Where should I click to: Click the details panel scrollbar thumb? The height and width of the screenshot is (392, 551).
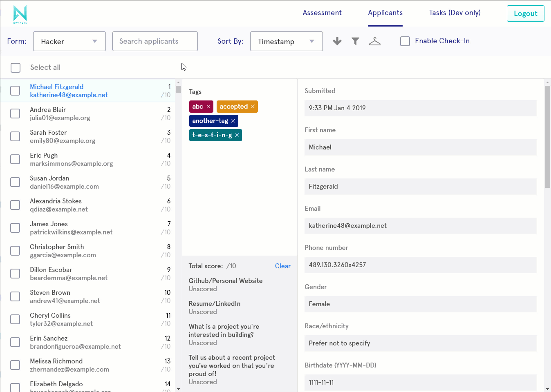coord(548,137)
